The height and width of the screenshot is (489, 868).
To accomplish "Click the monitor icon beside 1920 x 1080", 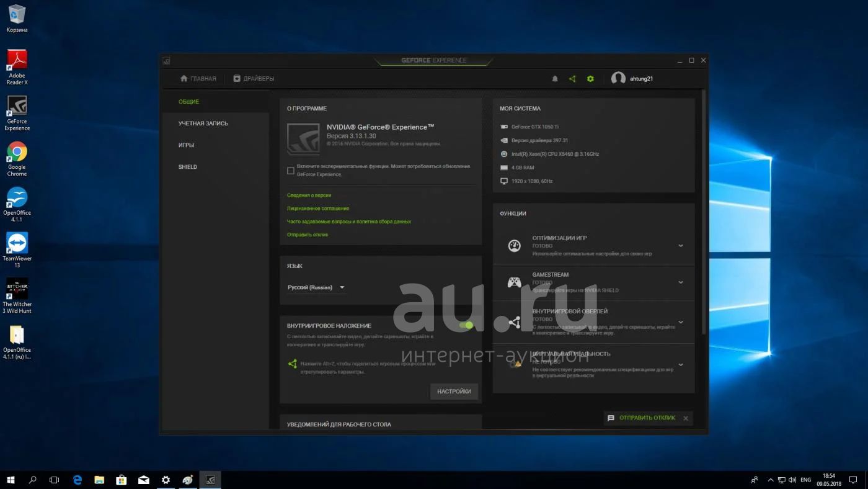I will pyautogui.click(x=504, y=181).
